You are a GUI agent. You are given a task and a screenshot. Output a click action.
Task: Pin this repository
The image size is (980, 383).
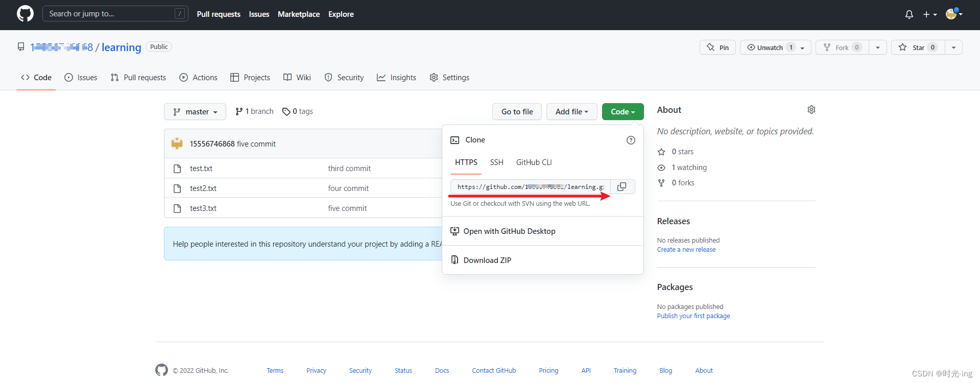click(718, 47)
